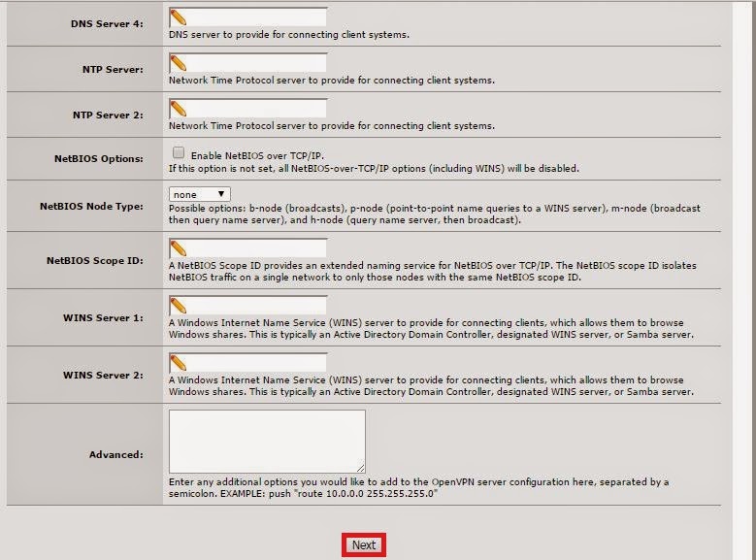The image size is (756, 560).
Task: Click WINS Server 2 description text
Action: pos(431,386)
